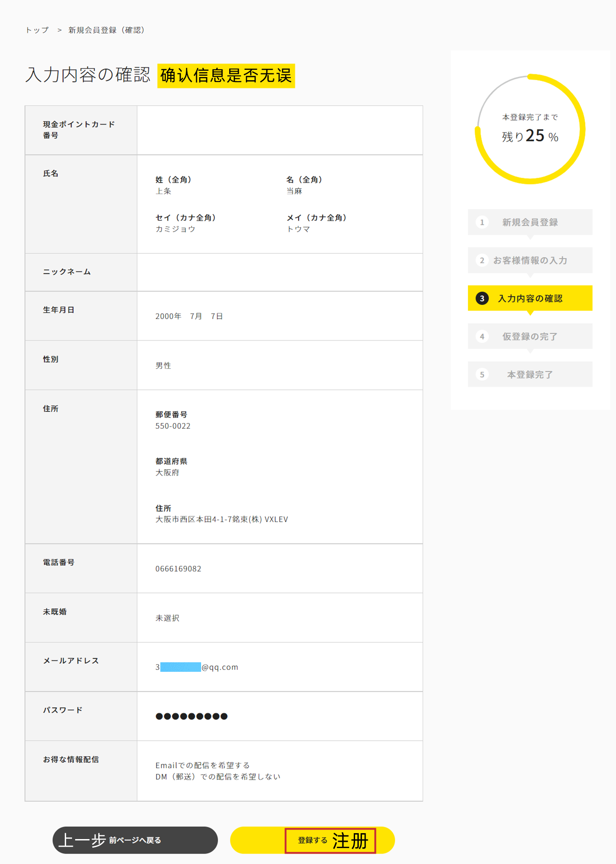Image resolution: width=616 pixels, height=864 pixels.
Task: Click DM（郵送）での配信を希望しない text
Action: pos(218,777)
